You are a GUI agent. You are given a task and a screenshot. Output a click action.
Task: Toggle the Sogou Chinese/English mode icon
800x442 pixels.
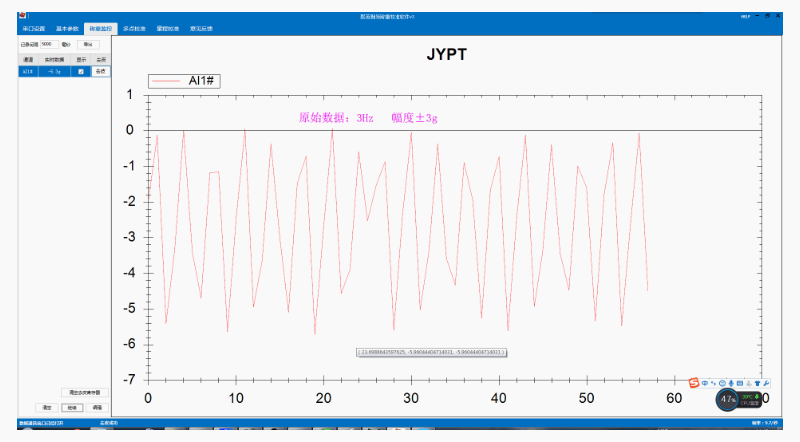point(705,384)
